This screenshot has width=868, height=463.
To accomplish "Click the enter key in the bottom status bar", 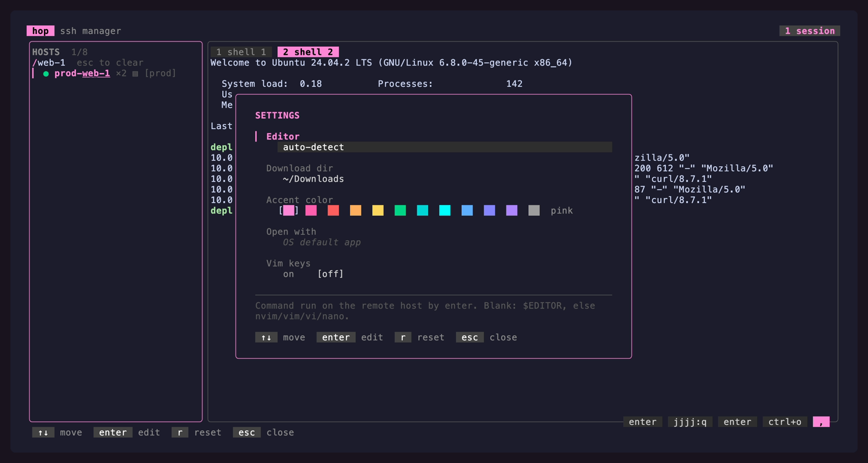I will 113,432.
